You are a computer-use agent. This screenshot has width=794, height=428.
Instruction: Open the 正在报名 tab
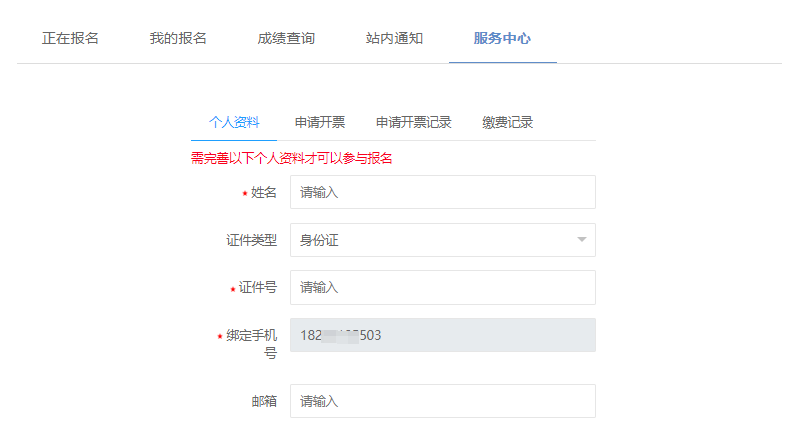[70, 39]
